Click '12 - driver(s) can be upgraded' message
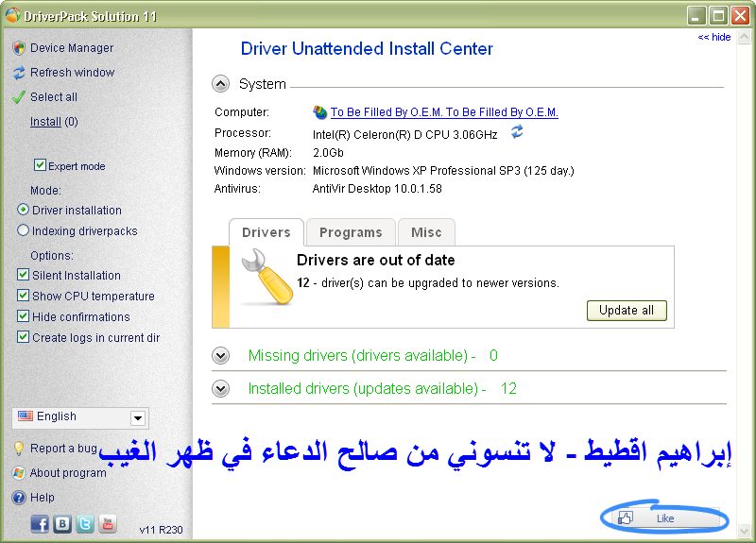The image size is (756, 543). (428, 282)
